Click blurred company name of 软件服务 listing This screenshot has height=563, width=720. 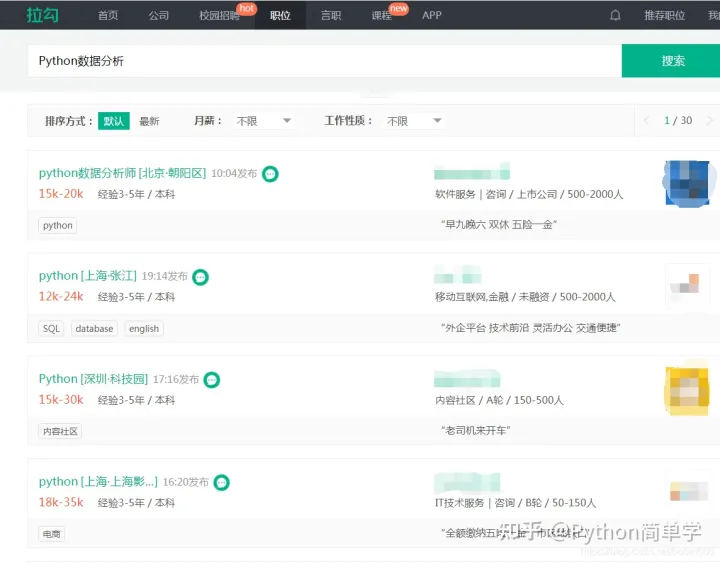point(472,172)
